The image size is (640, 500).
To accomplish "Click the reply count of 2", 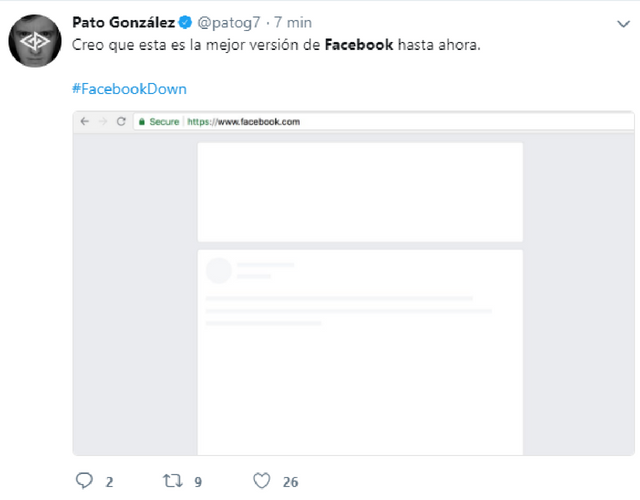I will point(109,482).
